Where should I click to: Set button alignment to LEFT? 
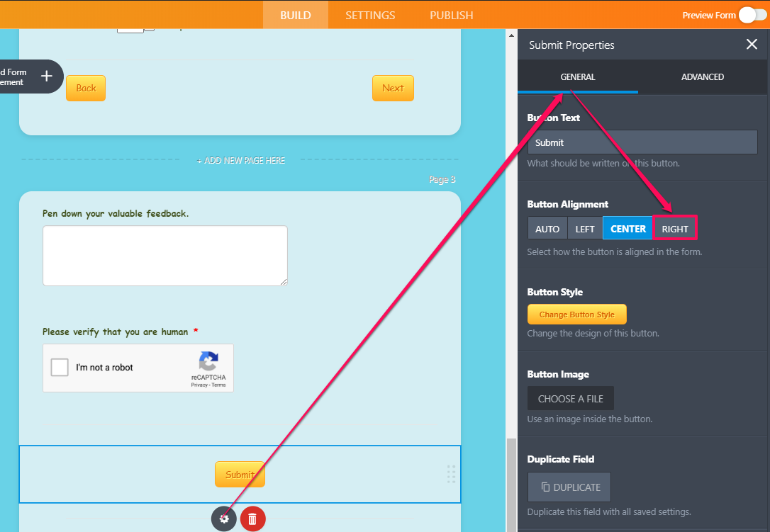585,229
